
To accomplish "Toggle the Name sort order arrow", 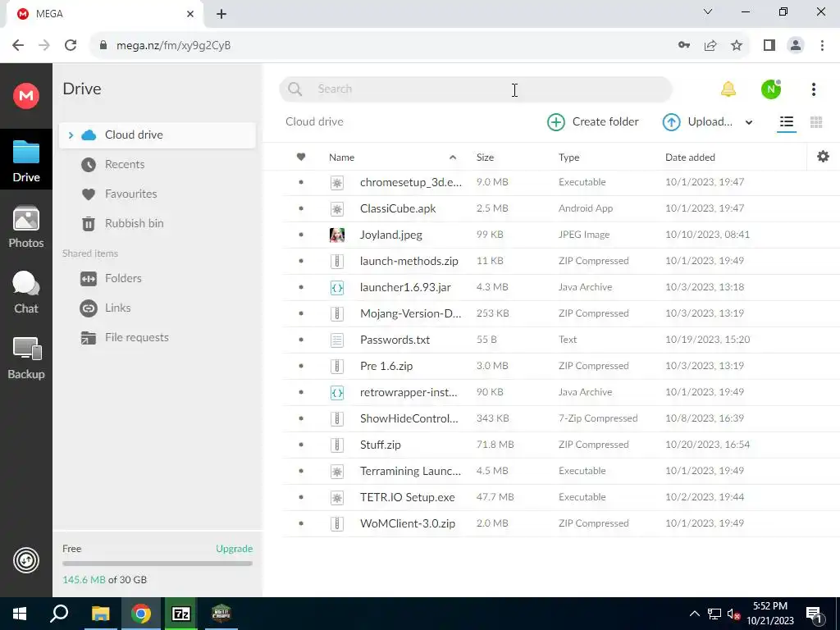I will (453, 157).
